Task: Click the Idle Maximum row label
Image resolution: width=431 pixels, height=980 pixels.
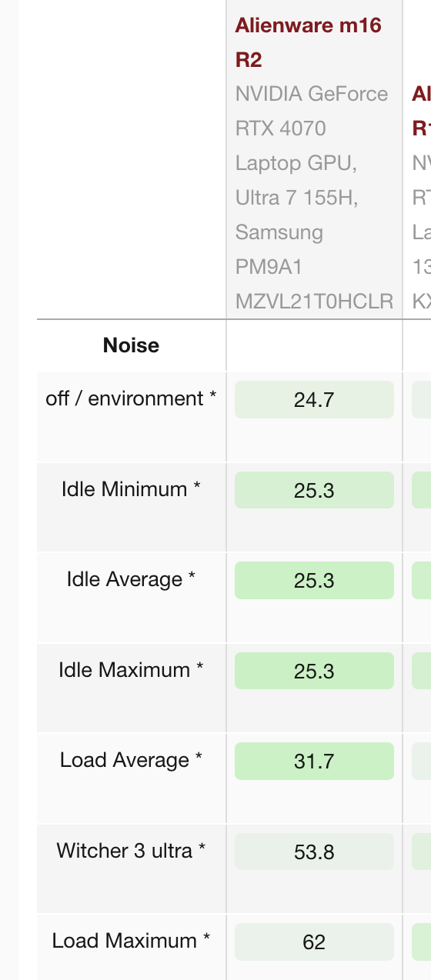Action: pos(131,670)
